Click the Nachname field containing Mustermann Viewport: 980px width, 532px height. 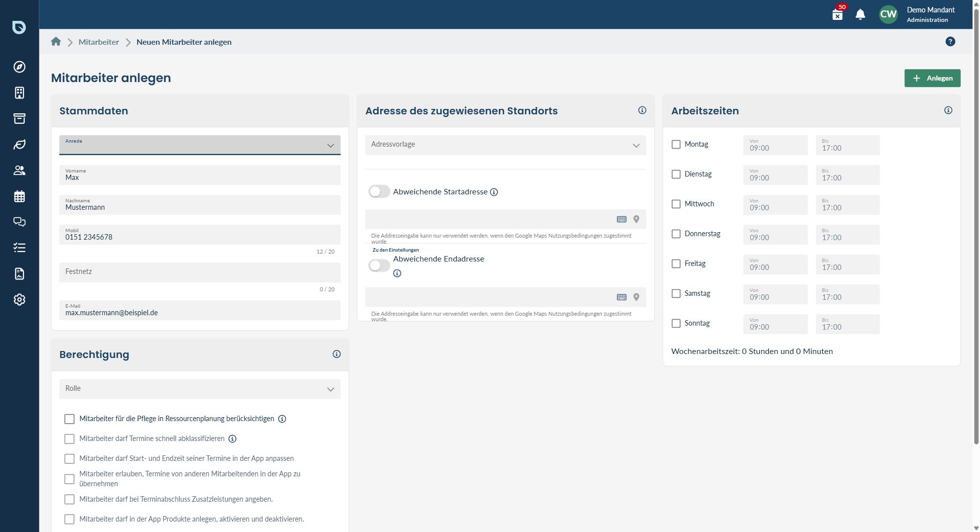point(199,205)
